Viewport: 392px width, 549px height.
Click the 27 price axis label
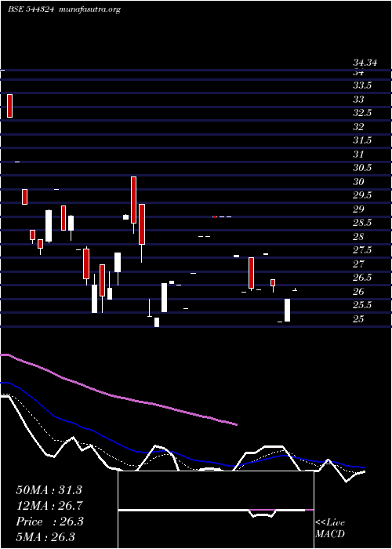pos(358,264)
